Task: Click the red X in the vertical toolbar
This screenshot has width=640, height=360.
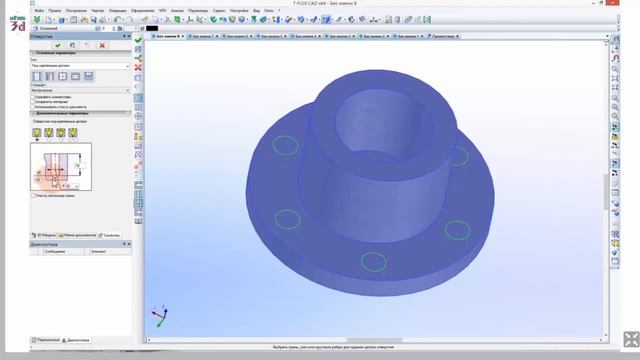Action: (138, 67)
